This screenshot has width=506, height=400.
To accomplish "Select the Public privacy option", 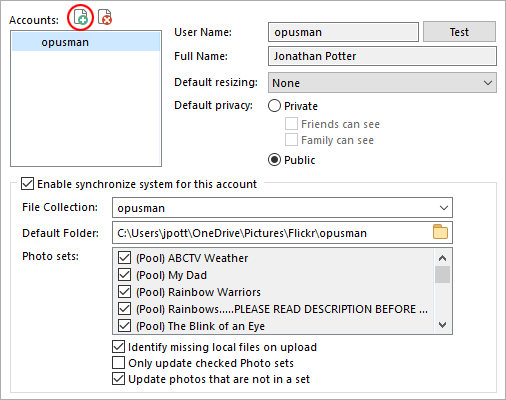I will [274, 160].
